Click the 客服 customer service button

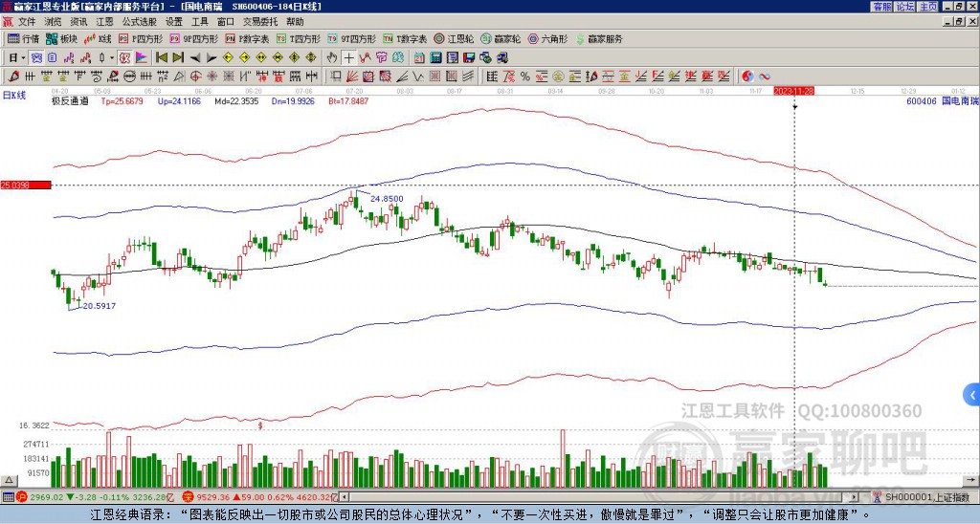pyautogui.click(x=881, y=7)
